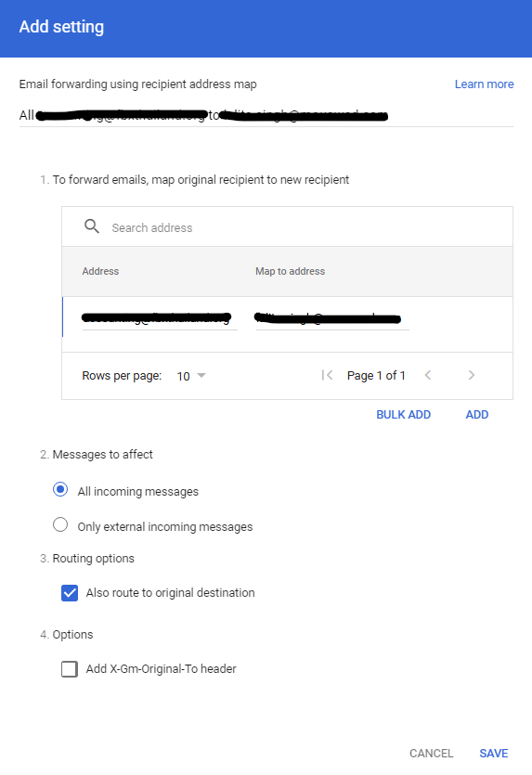Open the Learn more link
The width and height of the screenshot is (532, 775).
point(484,84)
